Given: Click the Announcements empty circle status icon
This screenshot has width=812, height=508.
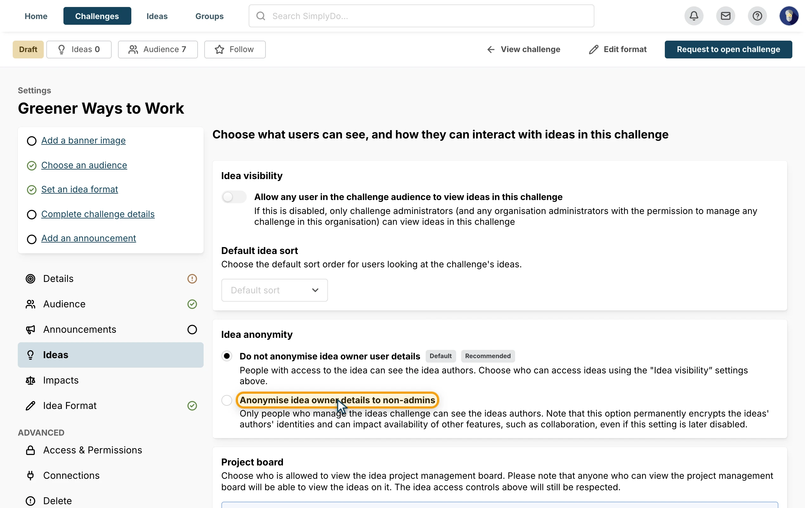Looking at the screenshot, I should [x=192, y=330].
